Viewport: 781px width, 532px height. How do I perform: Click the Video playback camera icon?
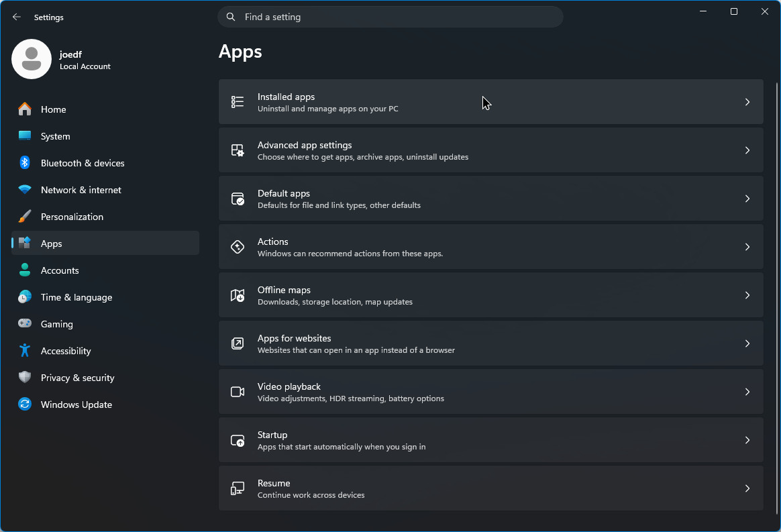238,392
